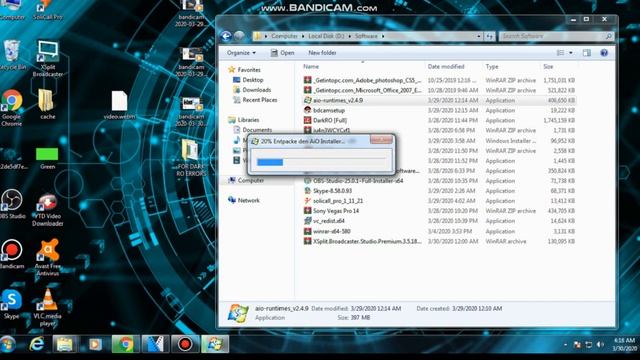The image size is (640, 360).
Task: Toggle the preview pane button
Action: click(x=587, y=53)
